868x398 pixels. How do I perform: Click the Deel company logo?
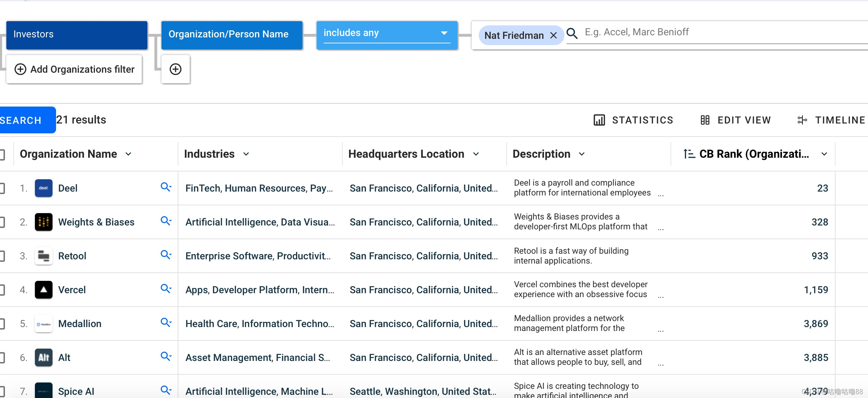[44, 188]
